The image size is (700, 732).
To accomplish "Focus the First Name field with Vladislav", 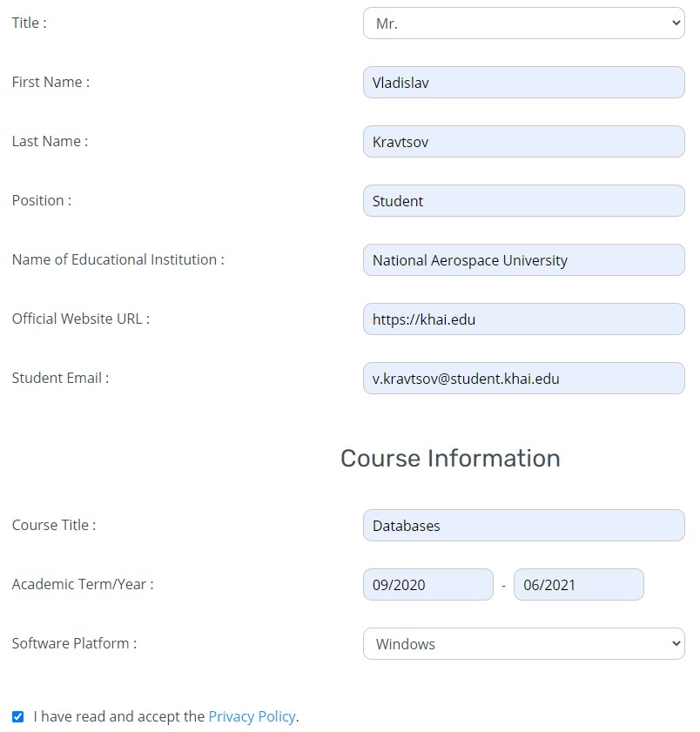I will coord(523,82).
